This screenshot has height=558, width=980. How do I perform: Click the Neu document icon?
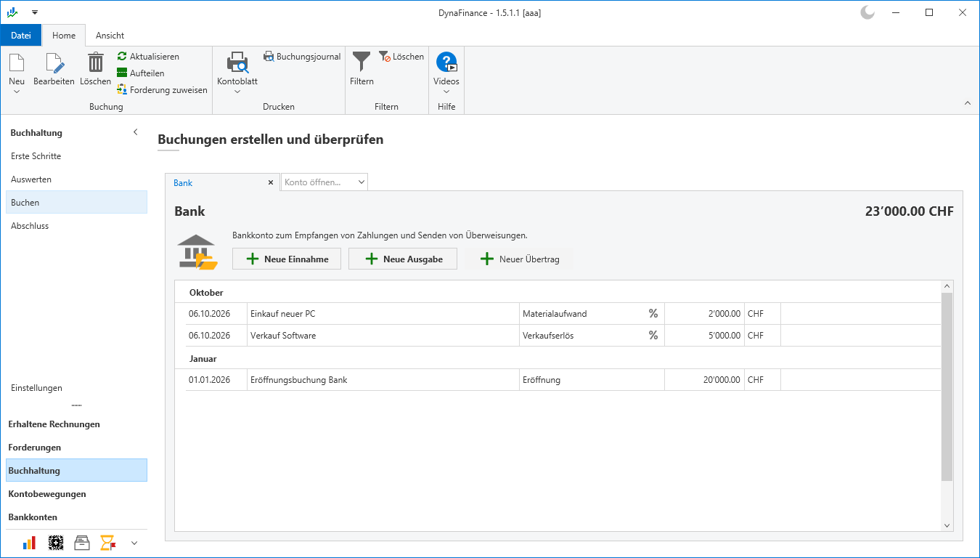click(17, 62)
